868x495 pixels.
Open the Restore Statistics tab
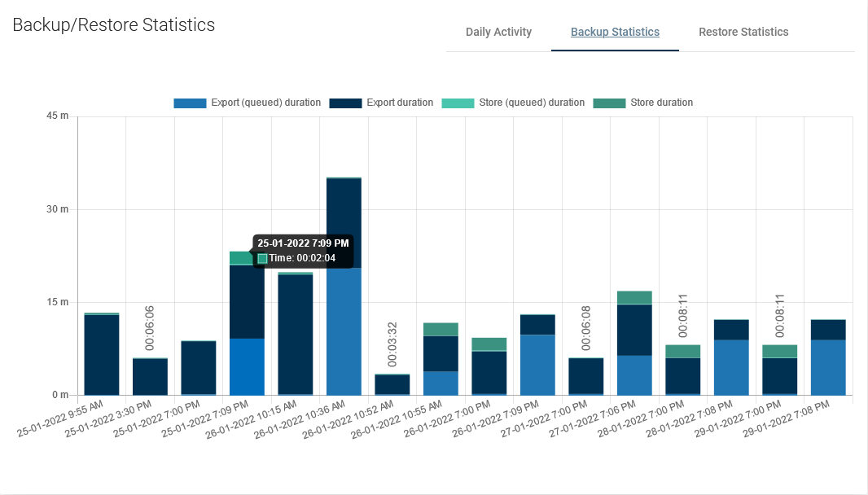(x=743, y=33)
